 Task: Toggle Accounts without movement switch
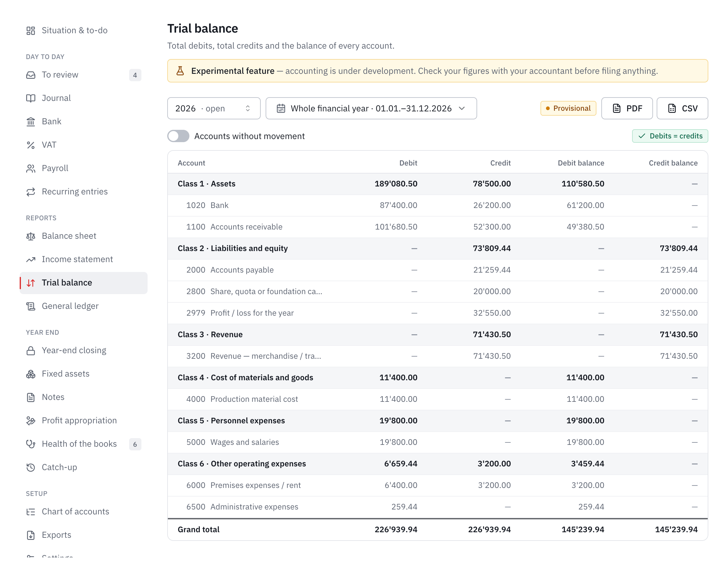[x=178, y=136]
